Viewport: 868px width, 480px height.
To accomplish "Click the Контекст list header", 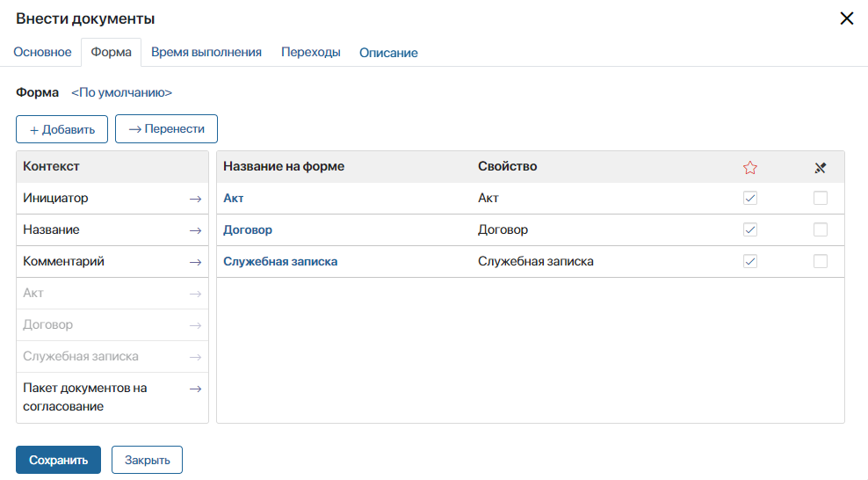I will pos(112,167).
